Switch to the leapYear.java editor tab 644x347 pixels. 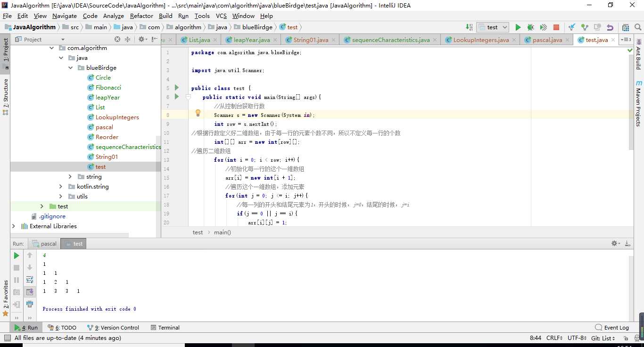pyautogui.click(x=251, y=40)
